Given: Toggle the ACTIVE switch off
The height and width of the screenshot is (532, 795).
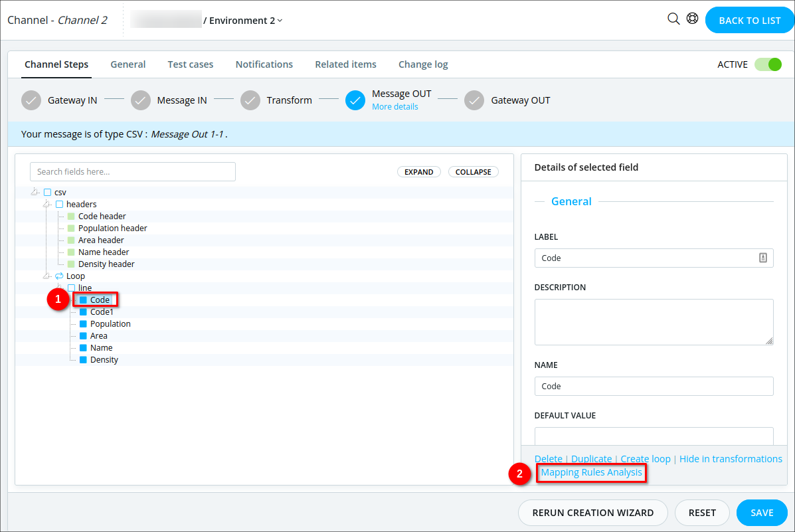Looking at the screenshot, I should tap(768, 64).
